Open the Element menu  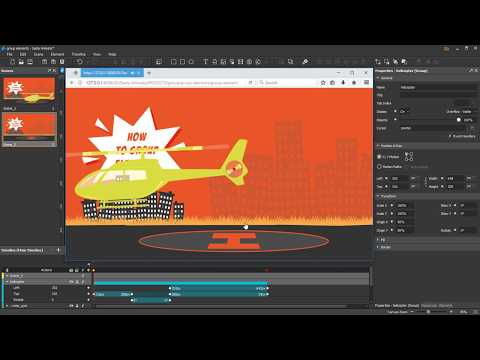(x=57, y=54)
